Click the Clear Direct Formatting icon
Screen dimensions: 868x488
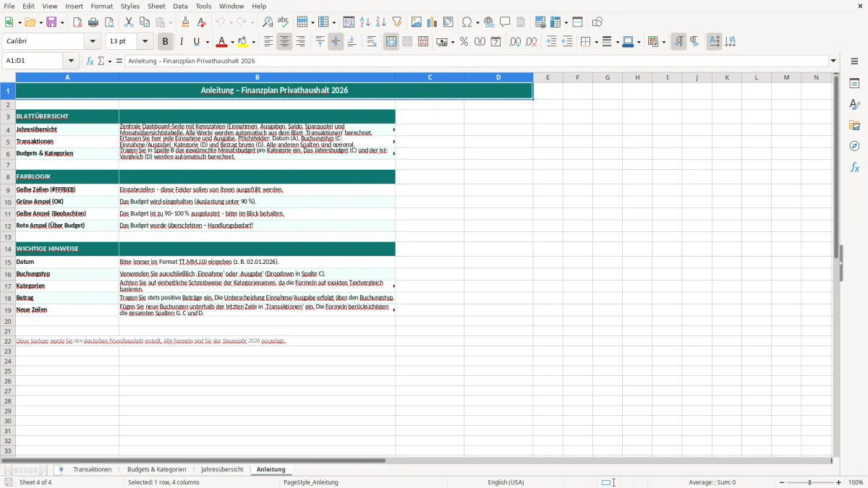click(202, 22)
